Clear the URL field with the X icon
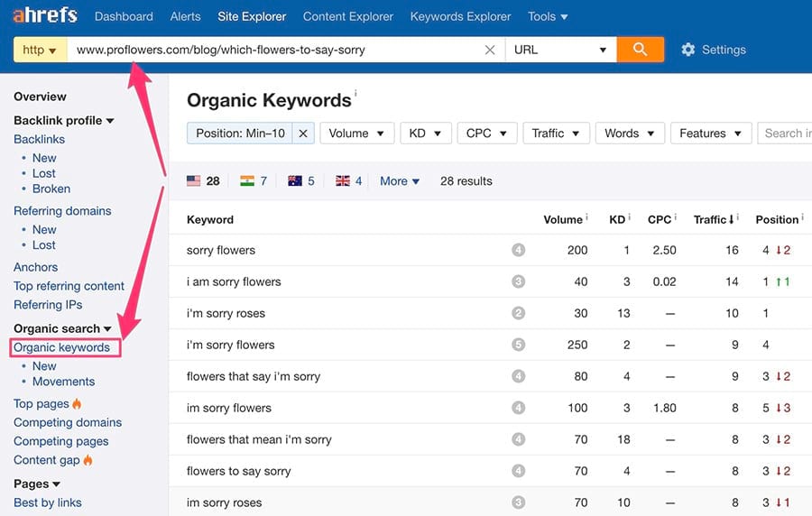 (490, 50)
